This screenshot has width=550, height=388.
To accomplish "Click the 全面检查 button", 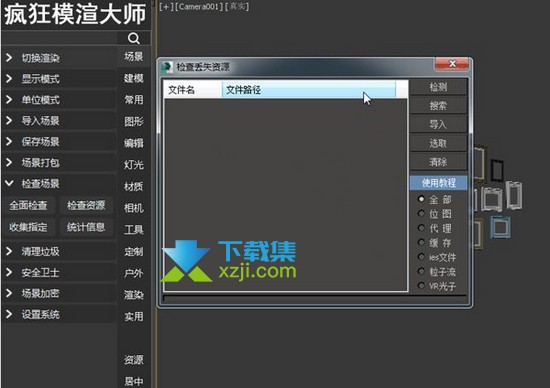I will click(x=28, y=205).
